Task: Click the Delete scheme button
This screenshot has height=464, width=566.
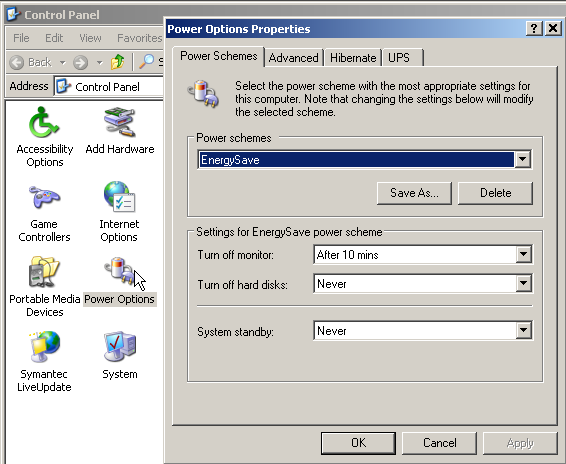Action: (x=495, y=193)
